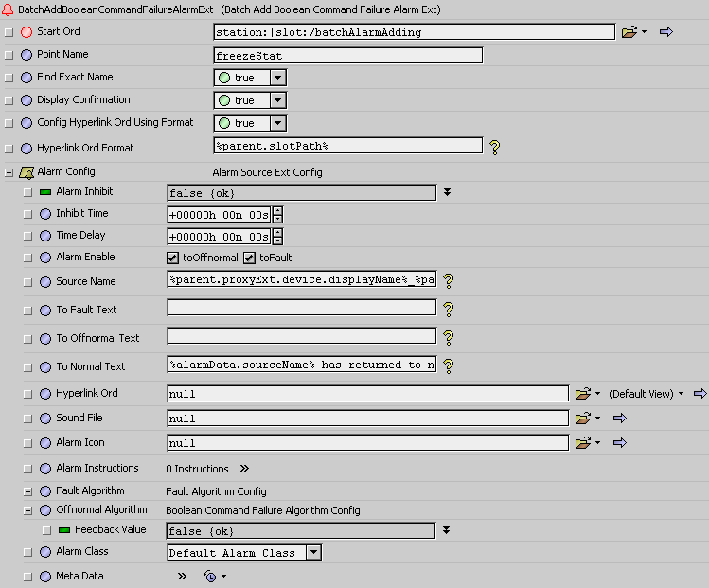This screenshot has height=588, width=709.
Task: Expand the Fault Algorithm section
Action: pos(28,491)
